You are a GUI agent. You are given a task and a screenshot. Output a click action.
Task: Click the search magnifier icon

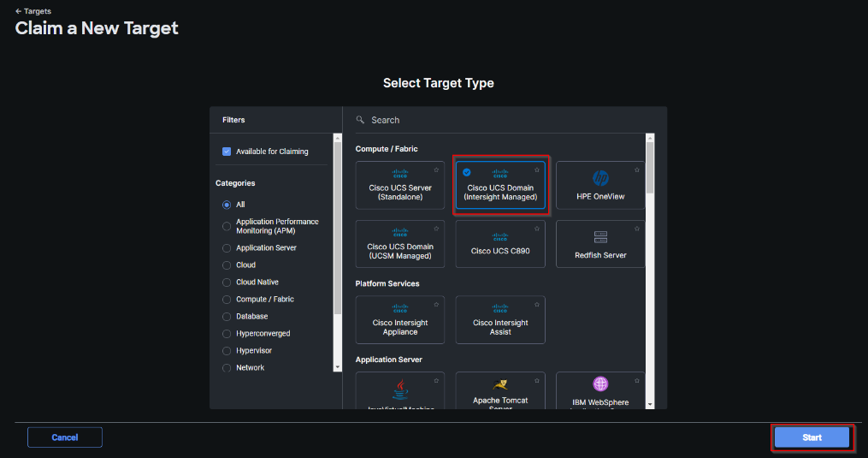[360, 120]
